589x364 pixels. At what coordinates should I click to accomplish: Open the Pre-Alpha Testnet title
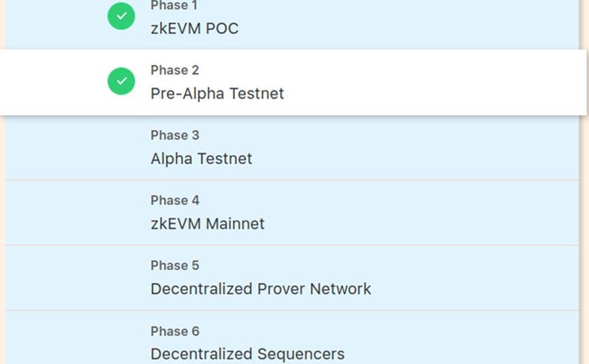pos(217,94)
